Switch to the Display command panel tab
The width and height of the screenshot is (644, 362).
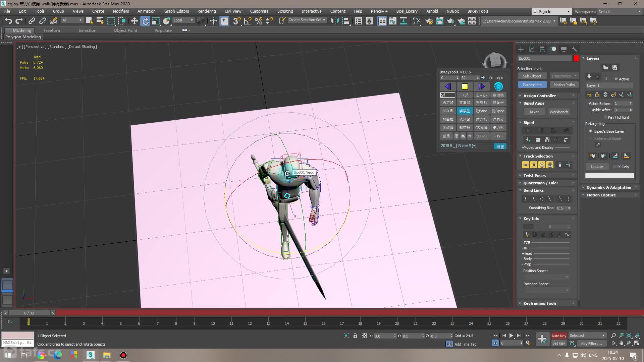pyautogui.click(x=564, y=49)
